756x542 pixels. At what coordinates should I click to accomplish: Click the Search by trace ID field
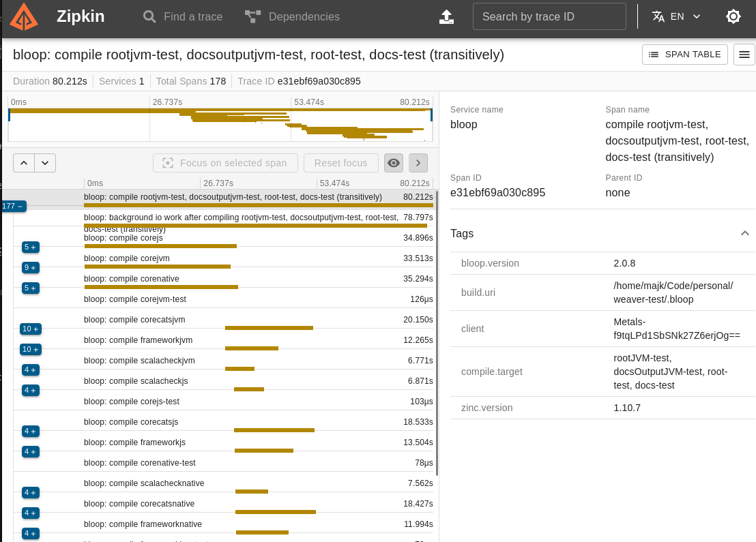(x=549, y=16)
